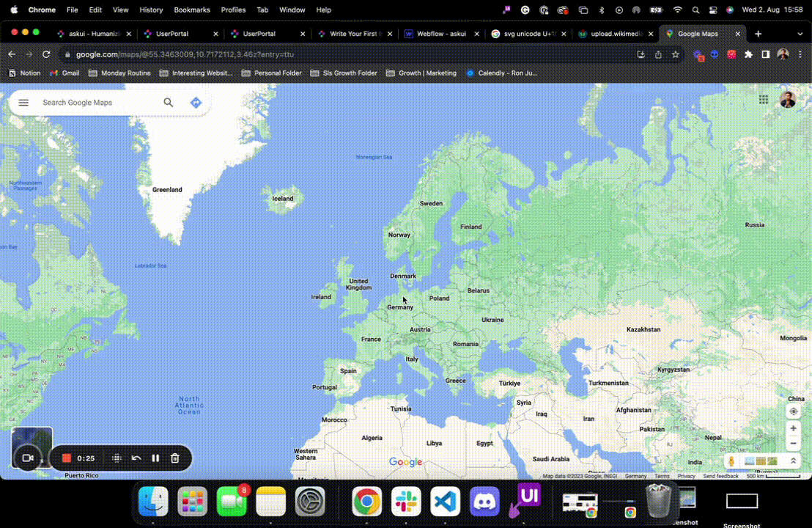Switch to the upload.wikimedia tab
812x528 pixels.
click(x=616, y=34)
